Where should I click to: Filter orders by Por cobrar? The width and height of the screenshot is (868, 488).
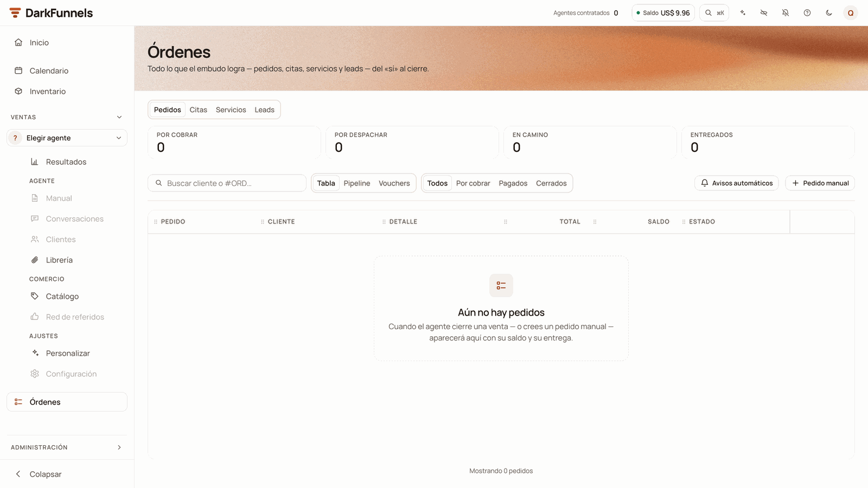click(x=473, y=183)
